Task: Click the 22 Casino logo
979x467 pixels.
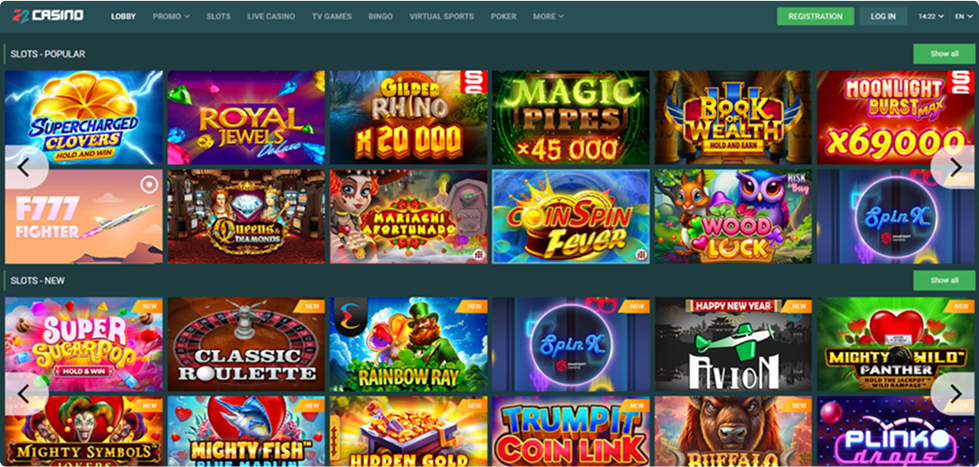Action: 49,16
